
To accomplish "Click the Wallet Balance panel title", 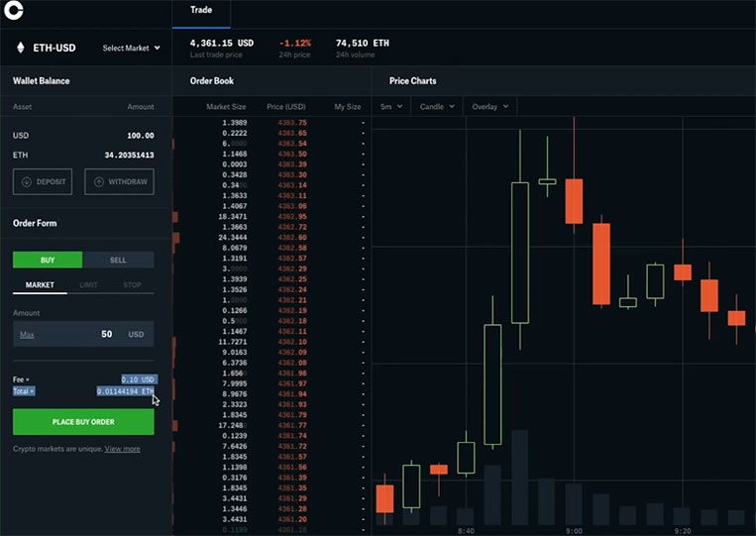I will 41,81.
